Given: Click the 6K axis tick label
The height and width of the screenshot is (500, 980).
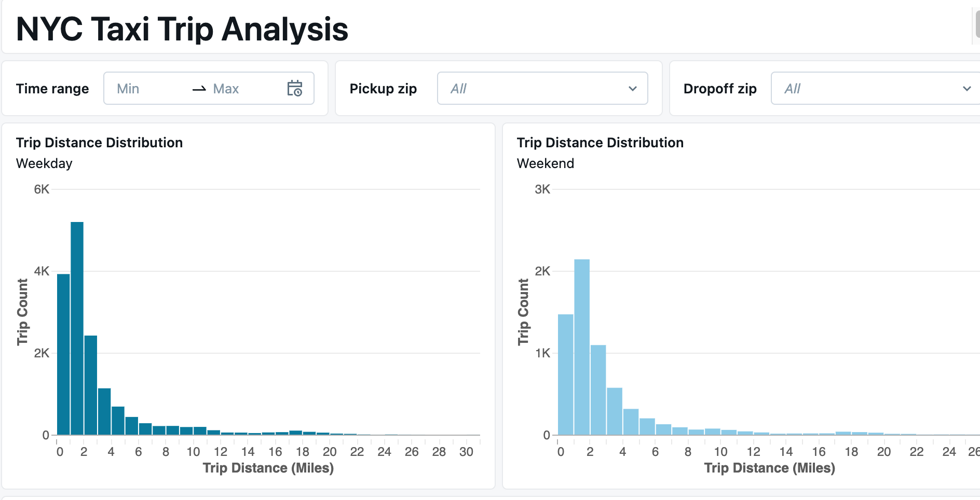Looking at the screenshot, I should coord(43,189).
